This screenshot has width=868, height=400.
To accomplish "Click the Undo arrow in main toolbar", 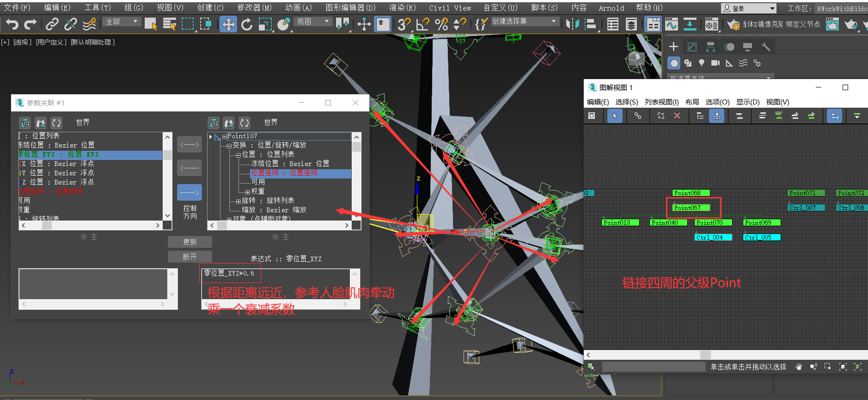I will point(12,24).
